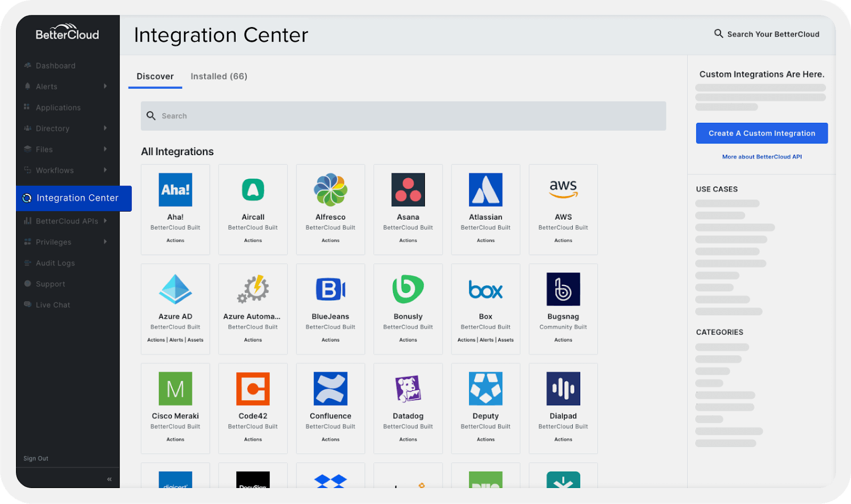The image size is (851, 504).
Task: Click the BlueJeans card title
Action: [x=331, y=316]
